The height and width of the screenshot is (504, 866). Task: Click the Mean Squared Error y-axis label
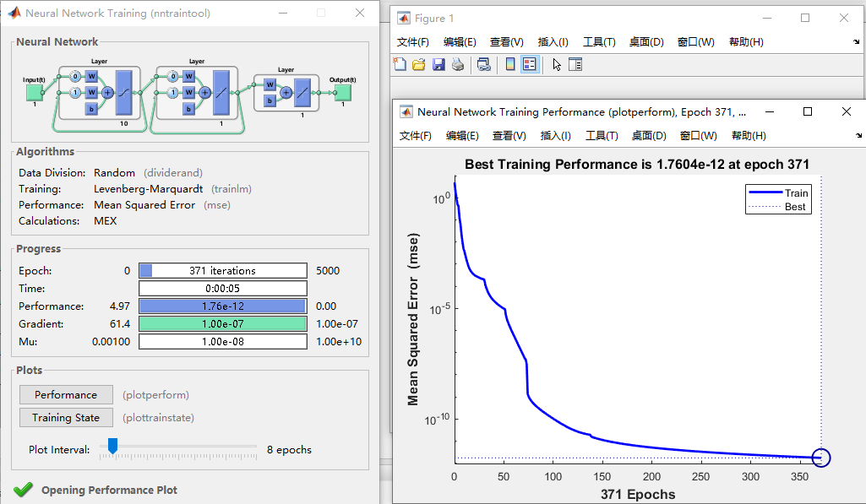pyautogui.click(x=413, y=319)
